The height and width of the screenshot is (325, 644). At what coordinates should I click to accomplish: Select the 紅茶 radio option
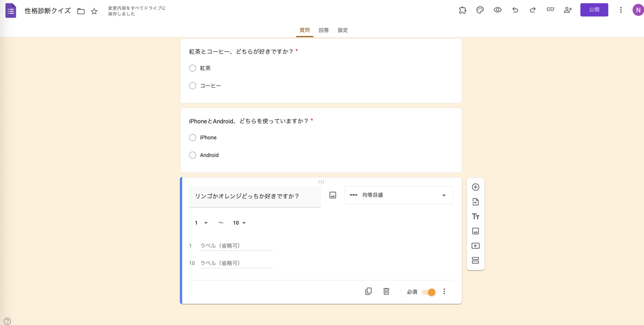point(192,68)
